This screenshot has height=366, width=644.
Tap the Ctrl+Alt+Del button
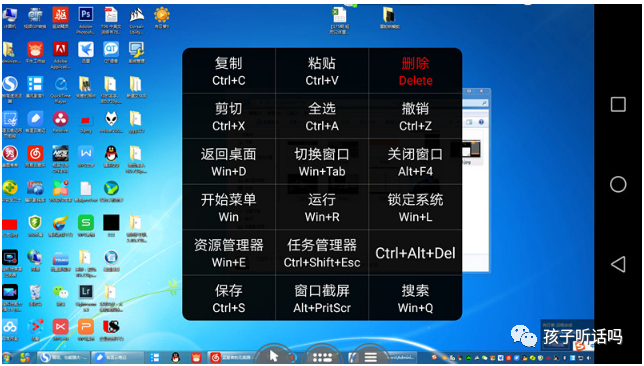(x=415, y=253)
